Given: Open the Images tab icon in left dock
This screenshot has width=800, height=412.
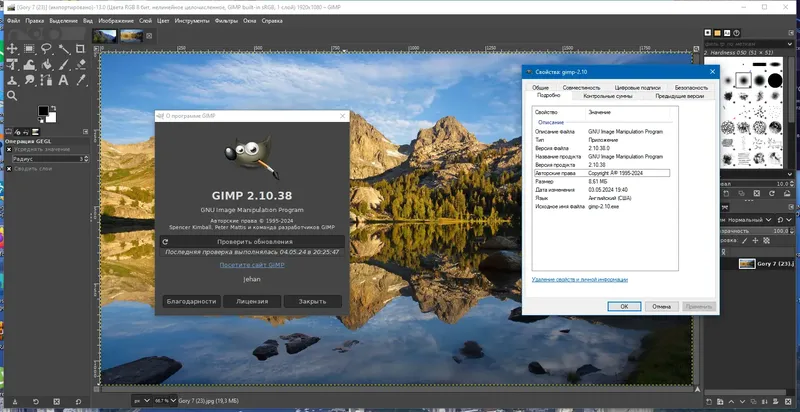Looking at the screenshot, I should pyautogui.click(x=35, y=132).
